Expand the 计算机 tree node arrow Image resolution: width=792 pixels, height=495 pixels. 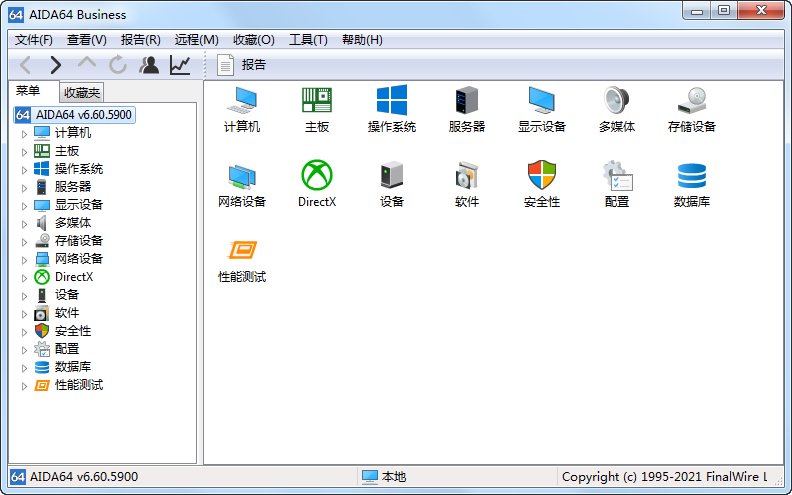pos(24,134)
